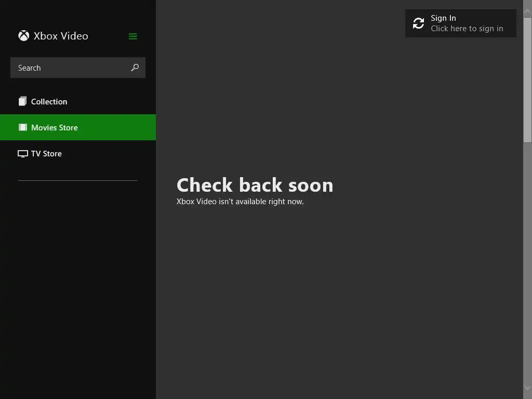Click the scrollbar down arrow
The image size is (532, 399).
pyautogui.click(x=528, y=388)
